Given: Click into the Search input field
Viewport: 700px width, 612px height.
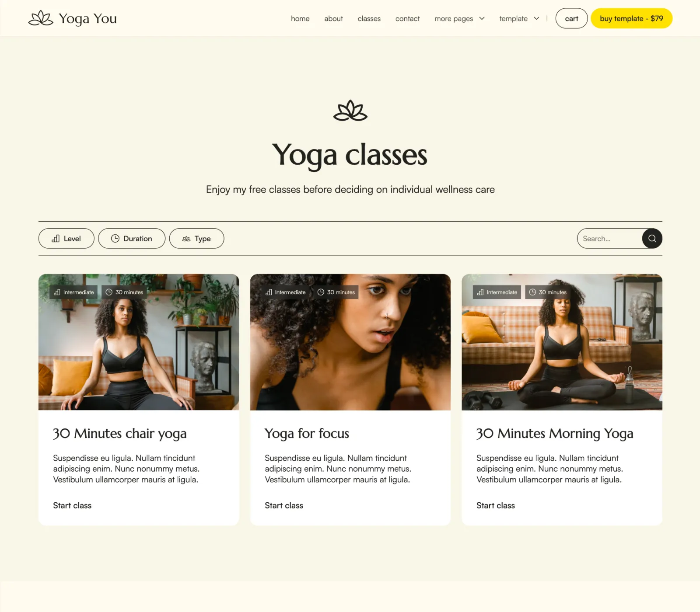Looking at the screenshot, I should coord(609,239).
